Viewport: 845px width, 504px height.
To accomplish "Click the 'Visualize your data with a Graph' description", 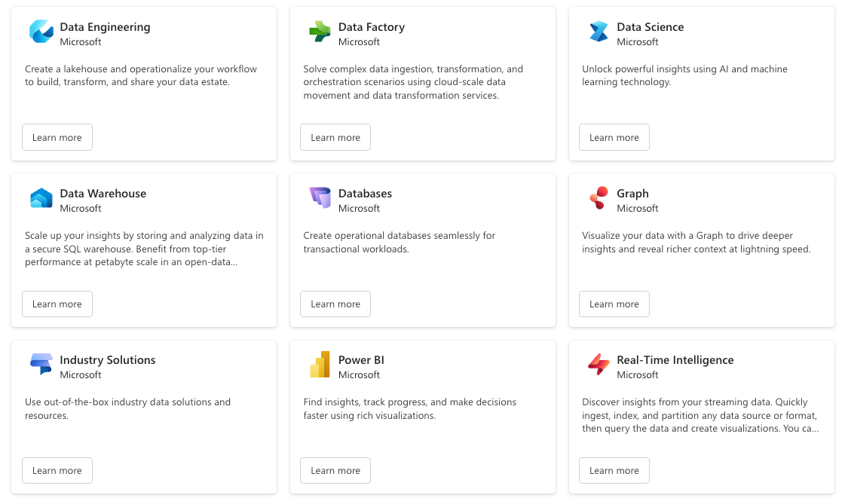I will (697, 242).
